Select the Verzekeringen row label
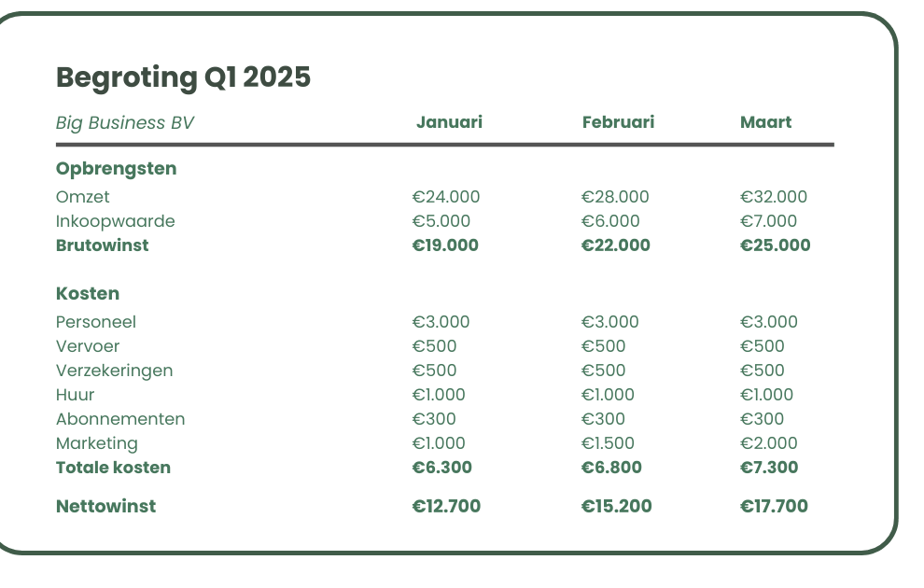 click(x=114, y=371)
